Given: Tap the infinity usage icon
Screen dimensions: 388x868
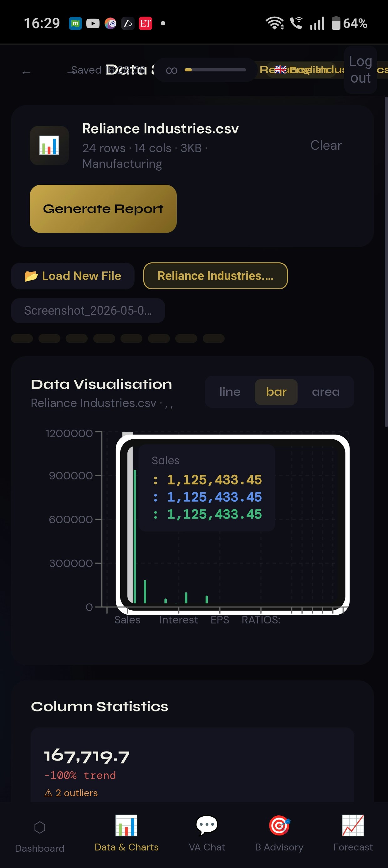Looking at the screenshot, I should pyautogui.click(x=171, y=70).
